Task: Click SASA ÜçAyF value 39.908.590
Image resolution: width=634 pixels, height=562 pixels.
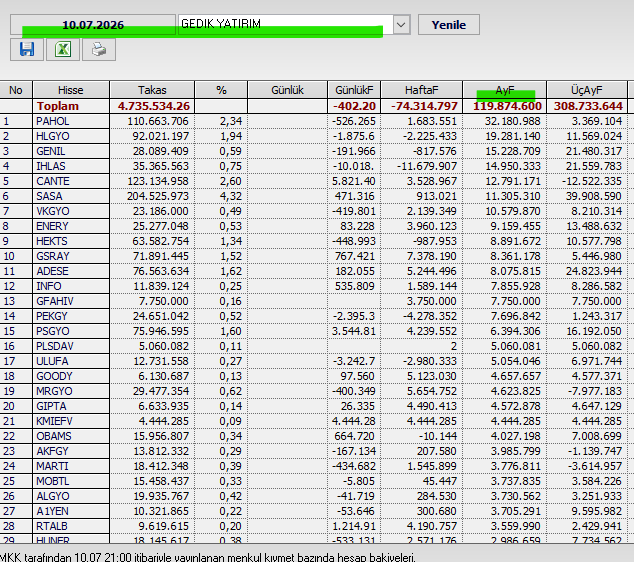Action: (x=594, y=196)
